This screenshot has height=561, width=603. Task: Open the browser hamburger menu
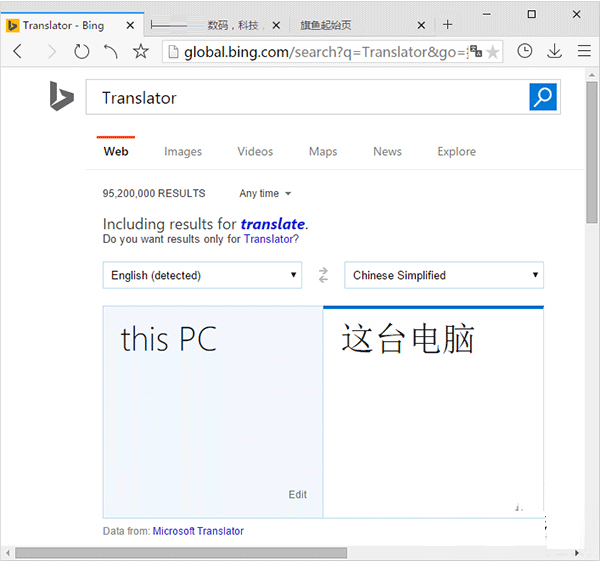click(584, 51)
